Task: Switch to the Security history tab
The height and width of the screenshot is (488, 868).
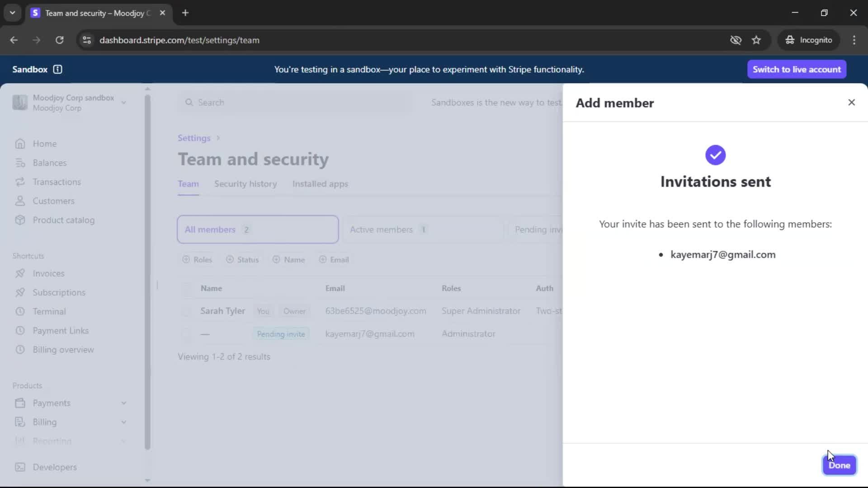Action: click(245, 184)
